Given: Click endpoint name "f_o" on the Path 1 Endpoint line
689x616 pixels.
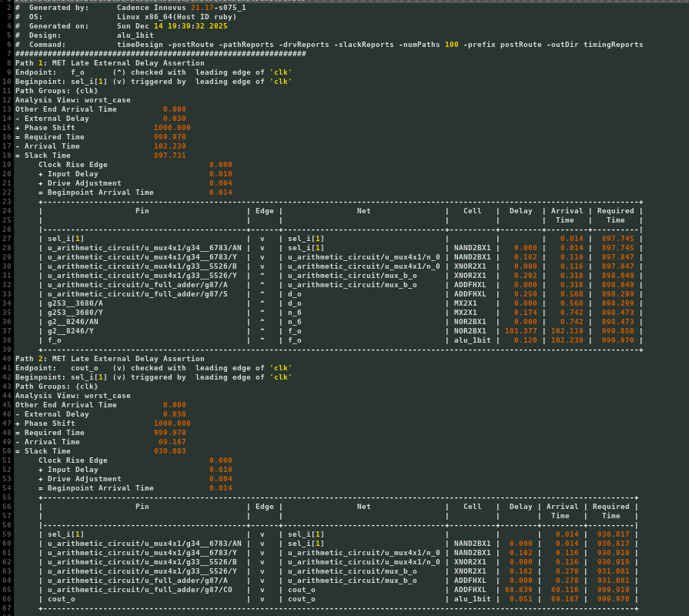Looking at the screenshot, I should tap(77, 72).
